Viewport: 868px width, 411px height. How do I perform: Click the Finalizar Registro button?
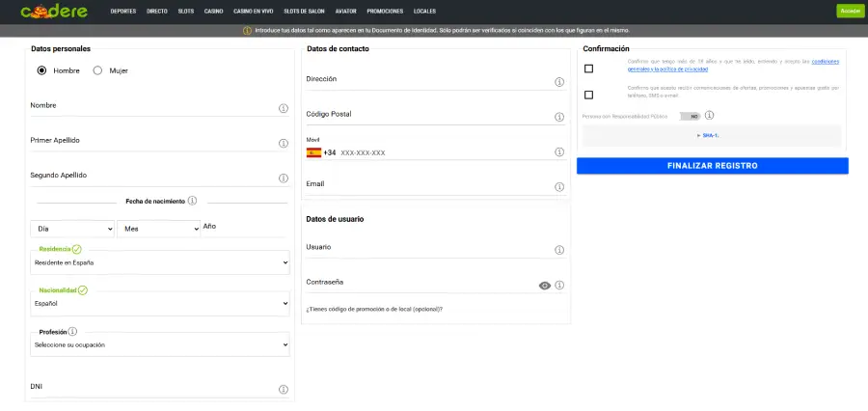712,166
